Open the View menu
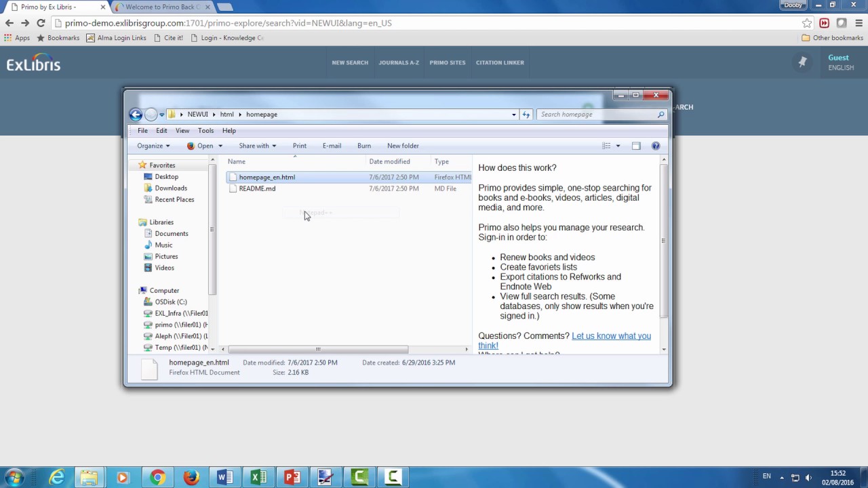This screenshot has width=868, height=488. 182,131
